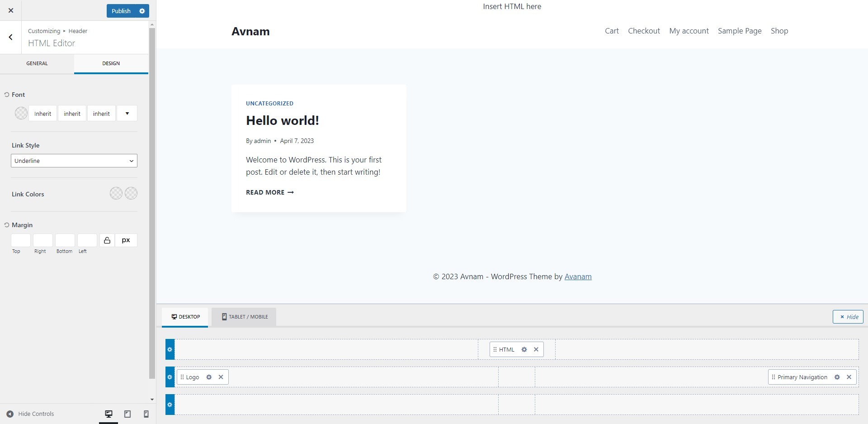Click the Right margin input field
868x424 pixels.
43,240
